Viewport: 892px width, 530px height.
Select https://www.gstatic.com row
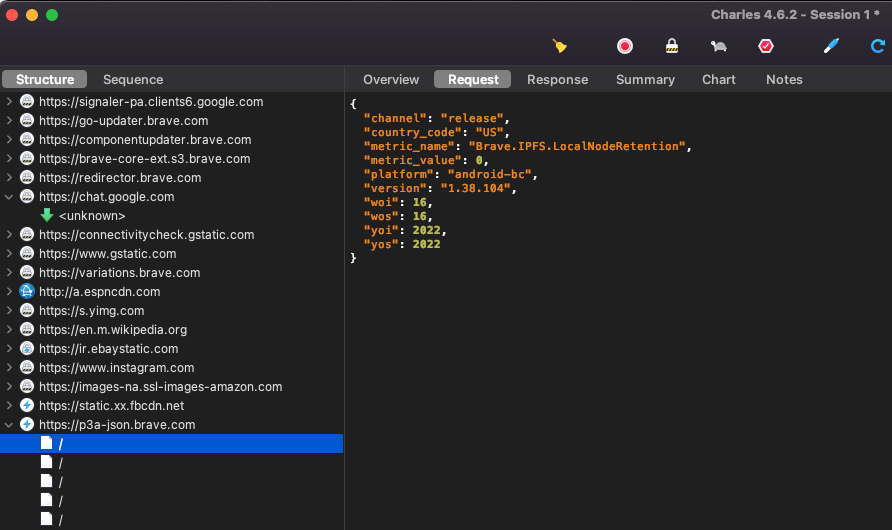pyautogui.click(x=171, y=254)
